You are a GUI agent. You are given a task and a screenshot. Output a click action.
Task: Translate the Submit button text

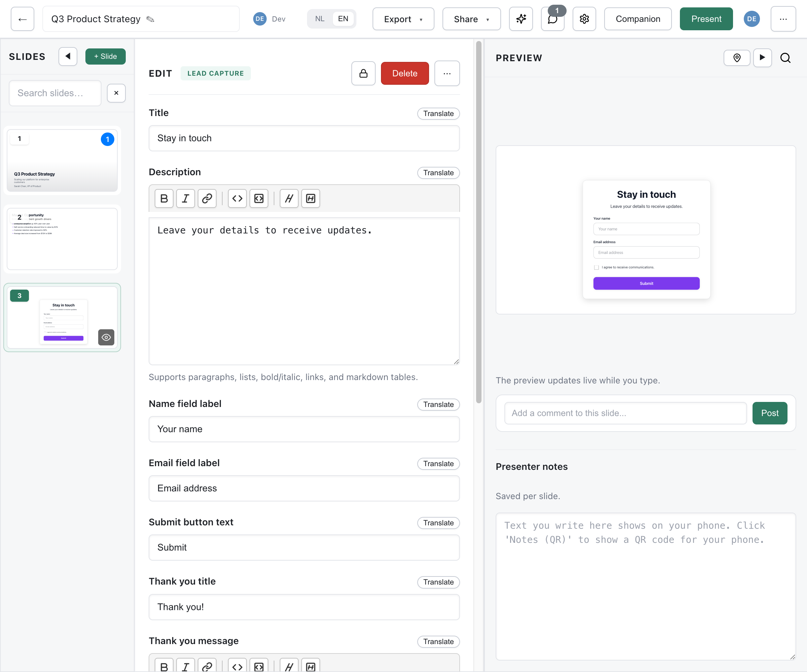[x=438, y=523]
